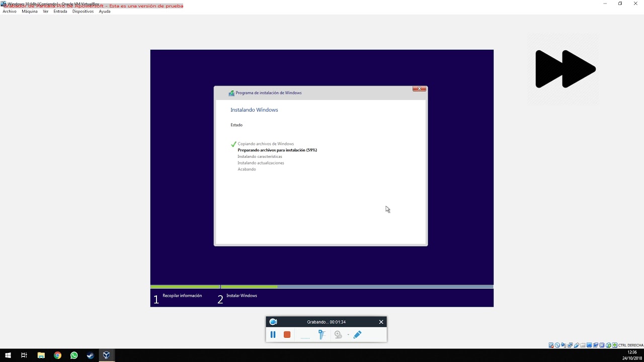Click the setup dialog title bar icon
The width and height of the screenshot is (644, 362).
[231, 93]
